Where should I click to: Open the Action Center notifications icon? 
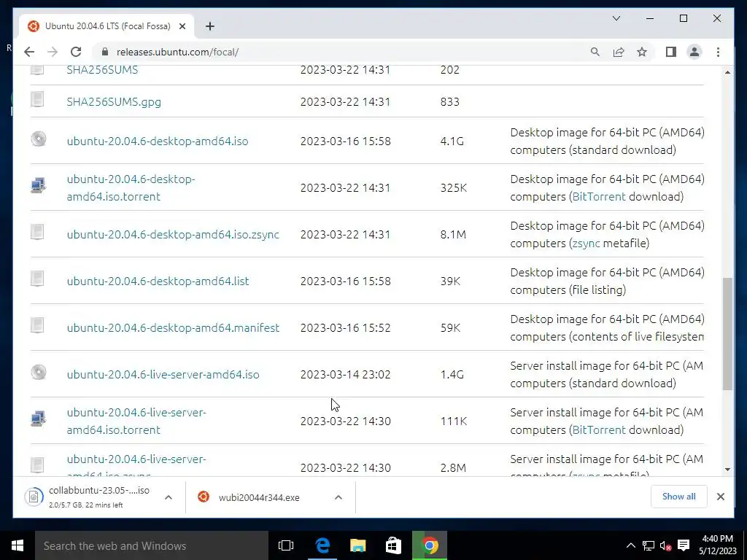(684, 545)
